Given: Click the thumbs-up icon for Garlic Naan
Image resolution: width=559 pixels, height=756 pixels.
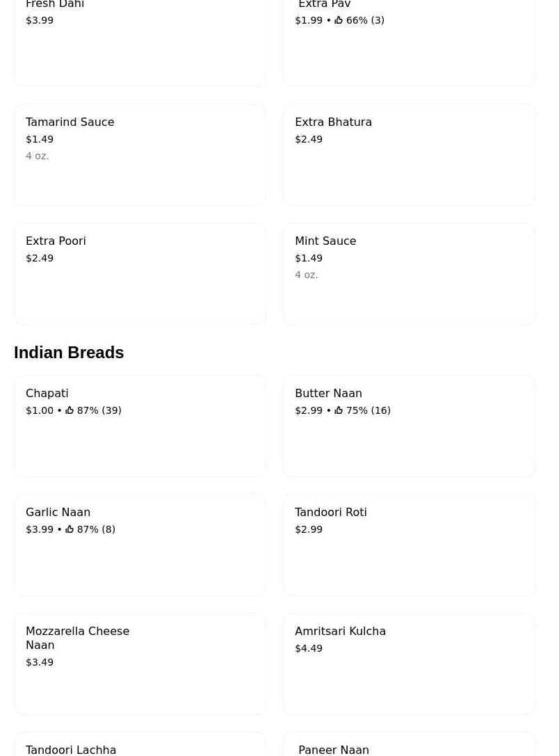Looking at the screenshot, I should click(x=70, y=529).
